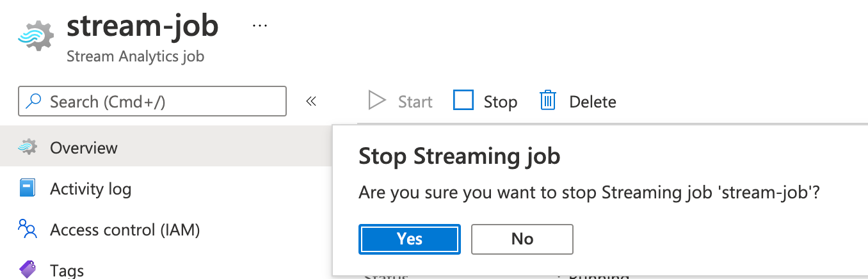Click the Overview gear icon in the sidebar
The height and width of the screenshot is (279, 868).
point(28,148)
